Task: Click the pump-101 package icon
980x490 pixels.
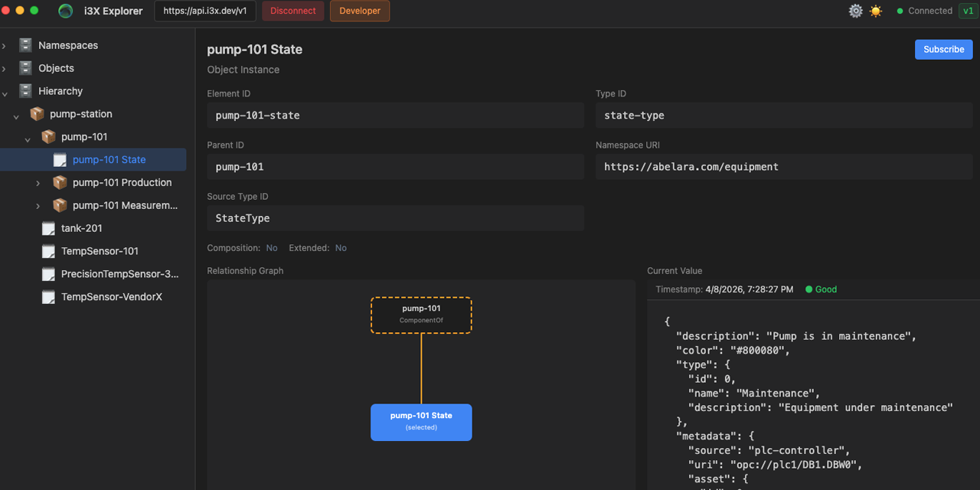Action: coord(48,137)
